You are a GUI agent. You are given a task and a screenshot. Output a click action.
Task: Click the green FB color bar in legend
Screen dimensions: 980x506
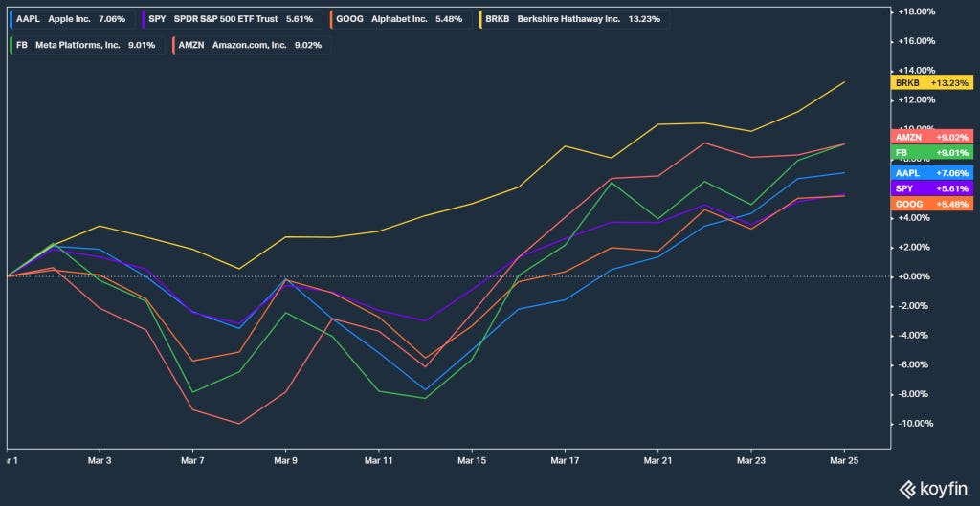11,45
